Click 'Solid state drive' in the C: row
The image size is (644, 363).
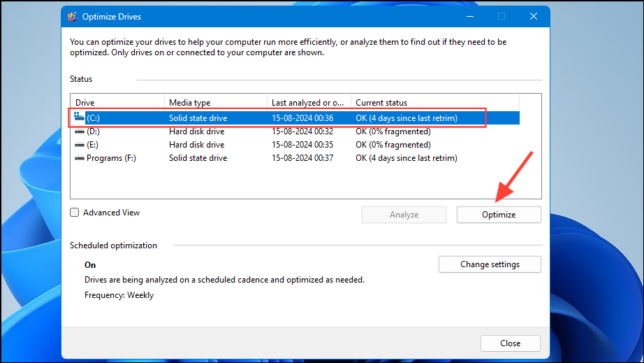pyautogui.click(x=198, y=118)
